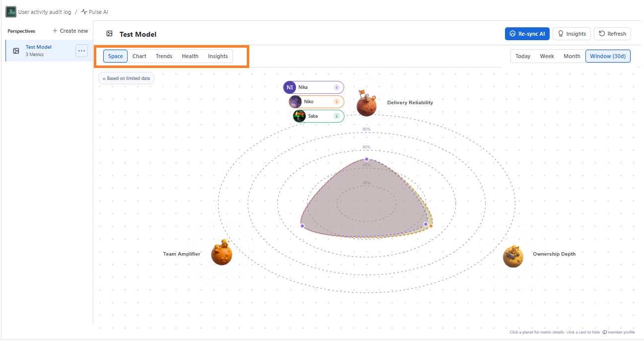Create new perspective
644x341 pixels.
tap(70, 31)
